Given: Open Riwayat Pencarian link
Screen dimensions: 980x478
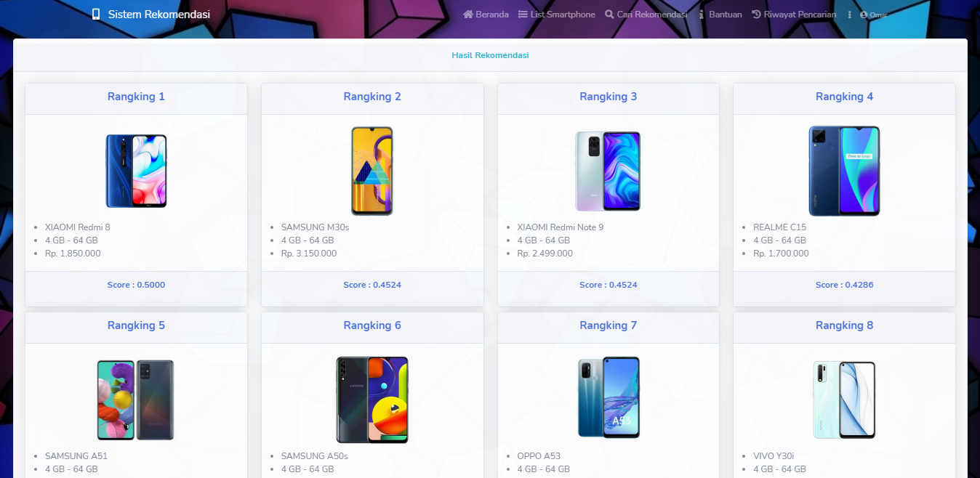Looking at the screenshot, I should point(800,15).
